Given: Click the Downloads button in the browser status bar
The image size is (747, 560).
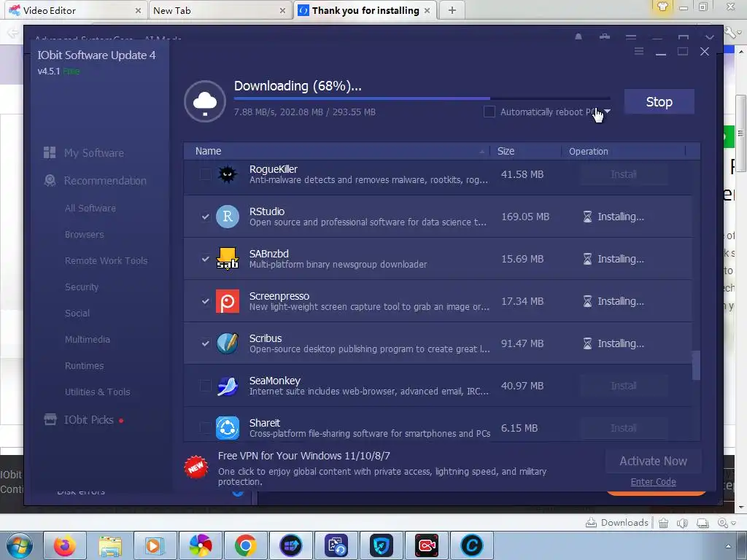Looking at the screenshot, I should (x=617, y=523).
